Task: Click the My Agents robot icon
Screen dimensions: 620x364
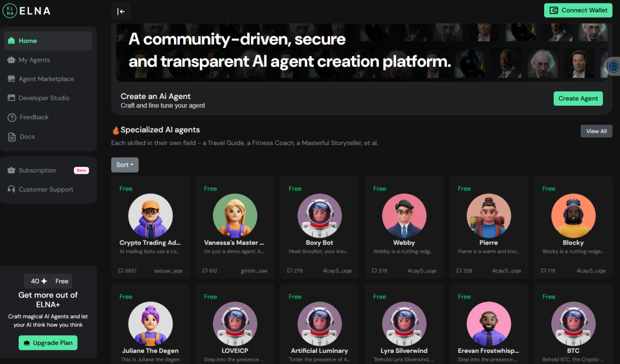Action: (12, 60)
